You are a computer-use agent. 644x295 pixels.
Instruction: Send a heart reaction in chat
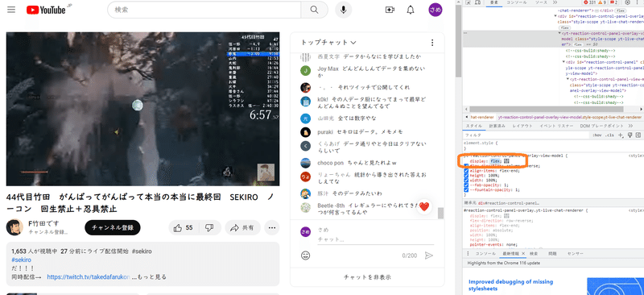pyautogui.click(x=424, y=207)
